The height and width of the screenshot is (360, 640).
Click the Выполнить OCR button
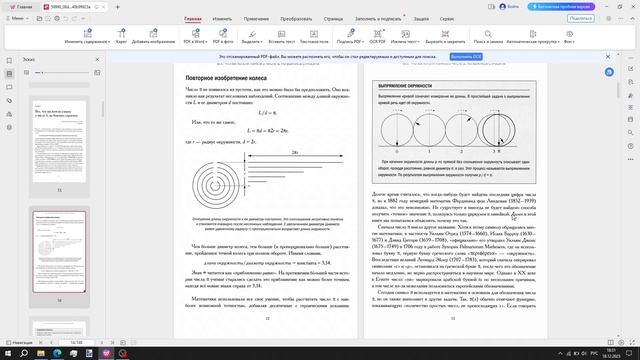[x=466, y=57]
